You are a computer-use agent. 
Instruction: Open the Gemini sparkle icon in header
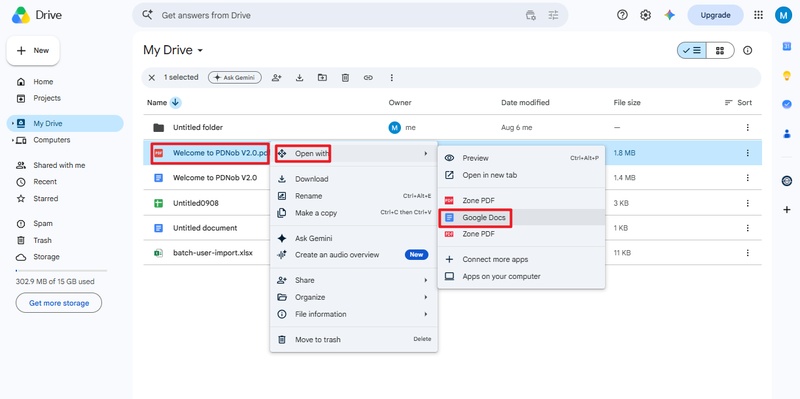tap(669, 15)
